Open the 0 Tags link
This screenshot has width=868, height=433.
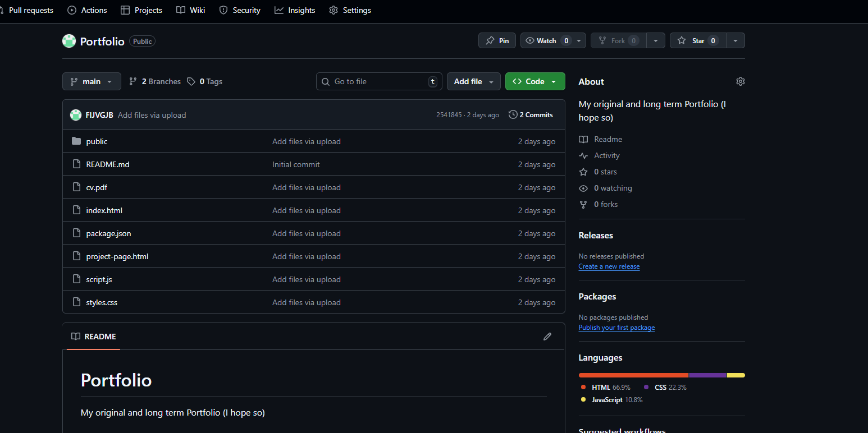point(205,81)
